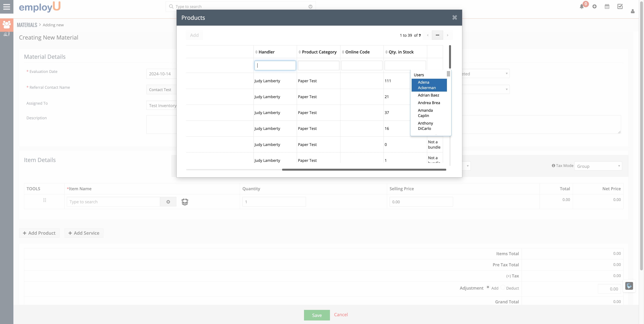Expand the global search dropdown arrow

point(310,7)
